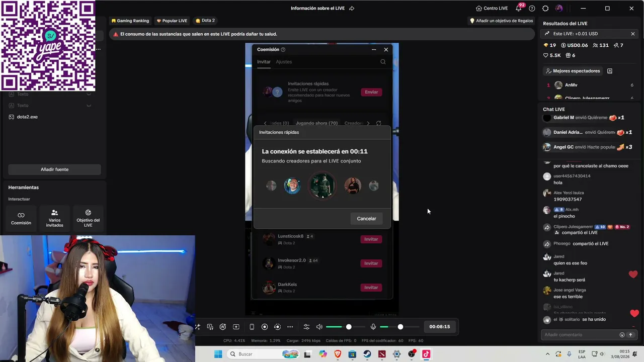Cancel the quick invitation search
The height and width of the screenshot is (362, 644).
point(366,219)
